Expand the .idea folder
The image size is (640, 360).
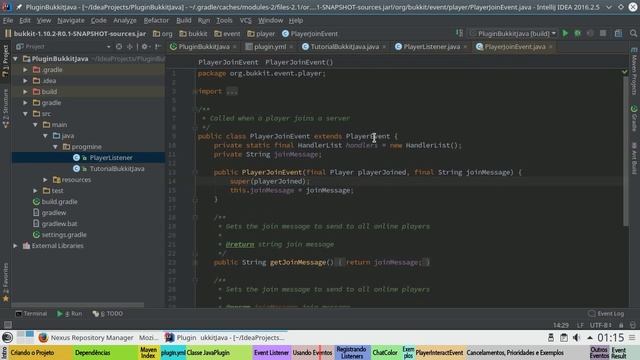point(25,81)
